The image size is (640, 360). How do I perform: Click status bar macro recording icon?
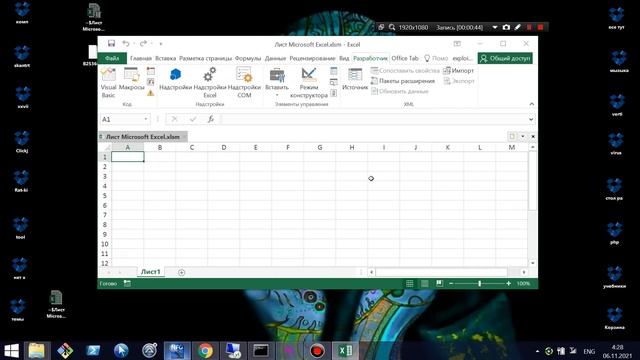127,283
